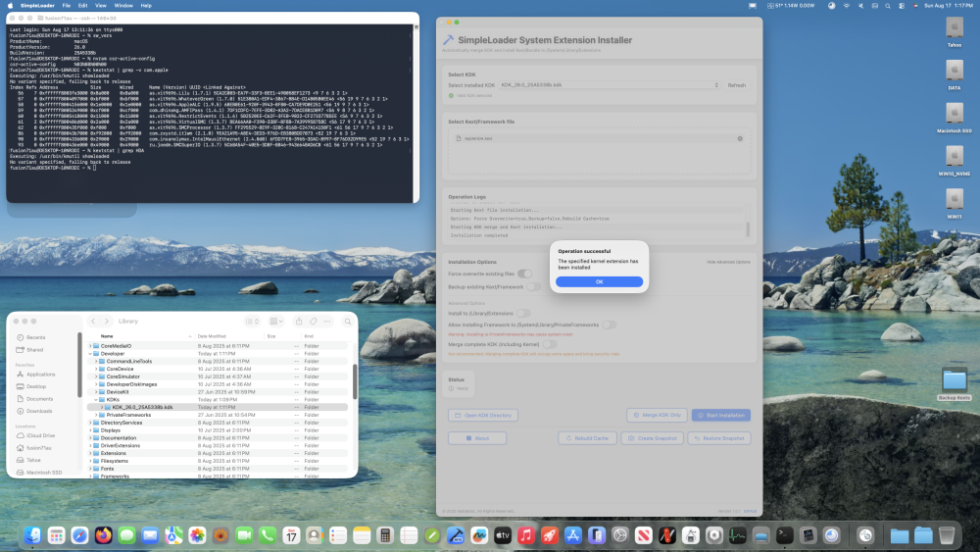980x552 pixels.
Task: Select the Macintosh SSD desktop drive
Action: pyautogui.click(x=955, y=118)
